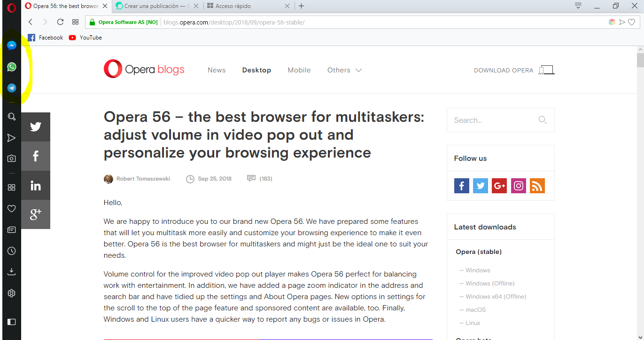Open My Flow from the sidebar
644x340 pixels.
click(12, 138)
